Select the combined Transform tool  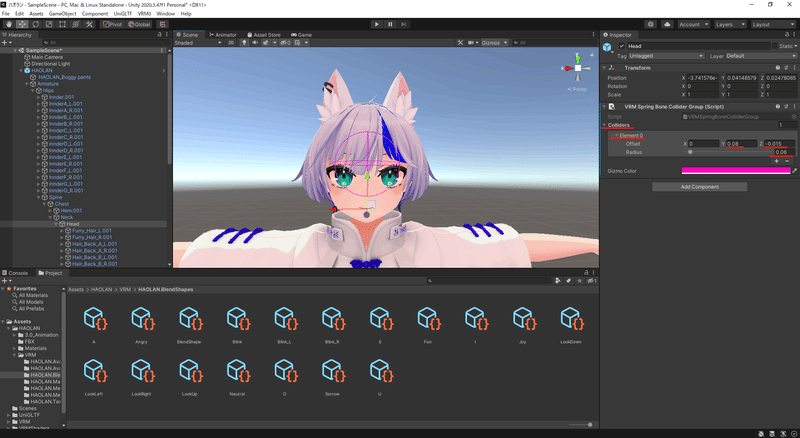[76, 24]
